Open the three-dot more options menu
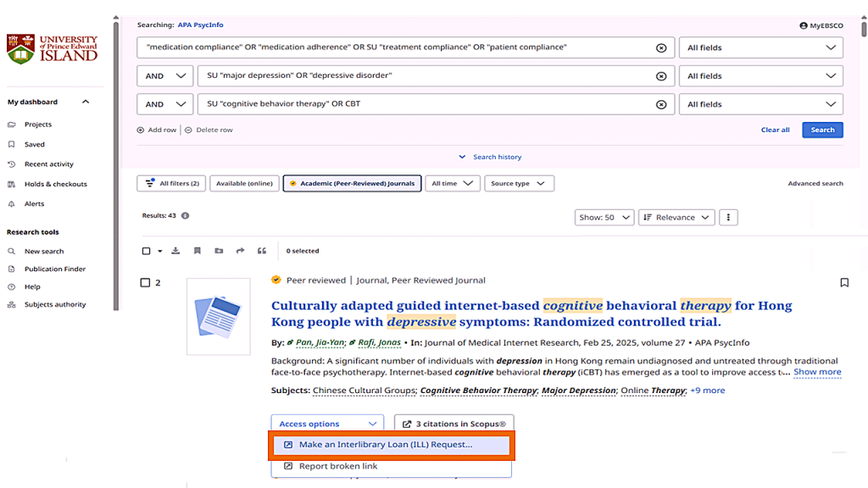The width and height of the screenshot is (868, 488). [x=727, y=218]
